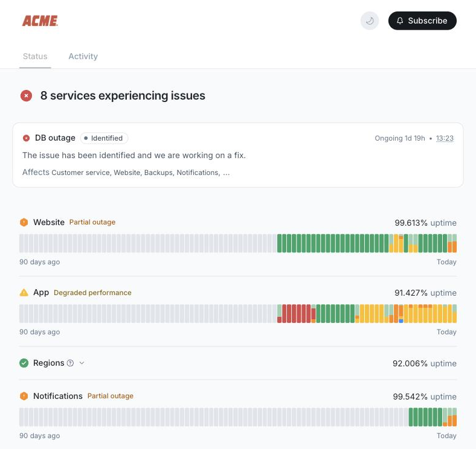Expand the Regions group chevron
476x449 pixels.
[x=82, y=363]
